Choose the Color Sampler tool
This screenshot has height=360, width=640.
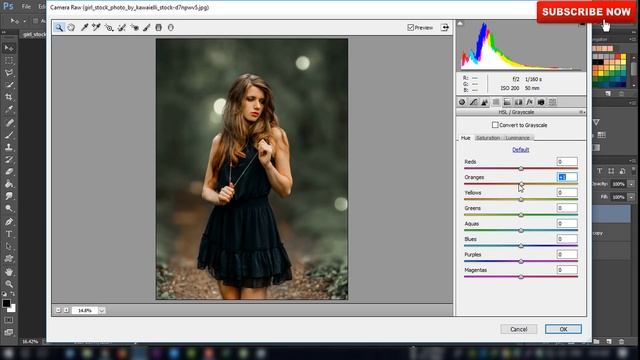point(96,27)
